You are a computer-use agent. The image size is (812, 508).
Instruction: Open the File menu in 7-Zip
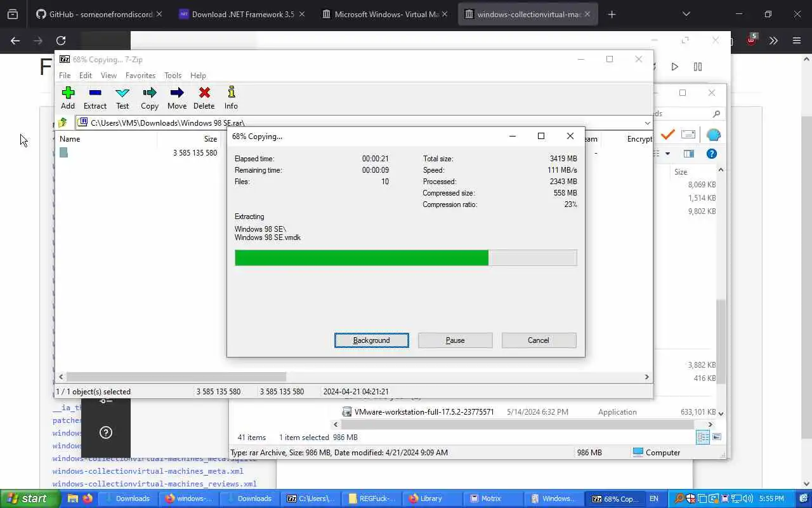(65, 75)
